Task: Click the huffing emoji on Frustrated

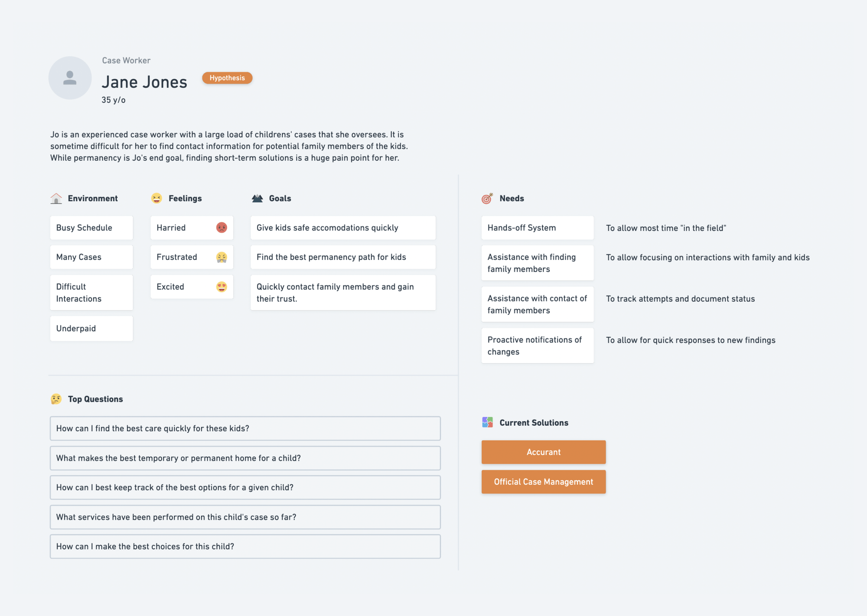Action: coord(222,257)
